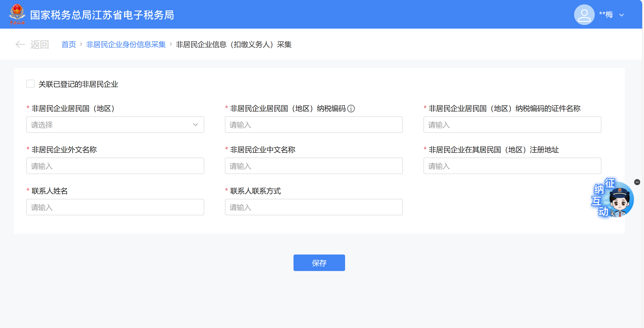The height and width of the screenshot is (328, 644).
Task: Check 关联已登记的非居民企业 checkbox
Action: click(30, 84)
